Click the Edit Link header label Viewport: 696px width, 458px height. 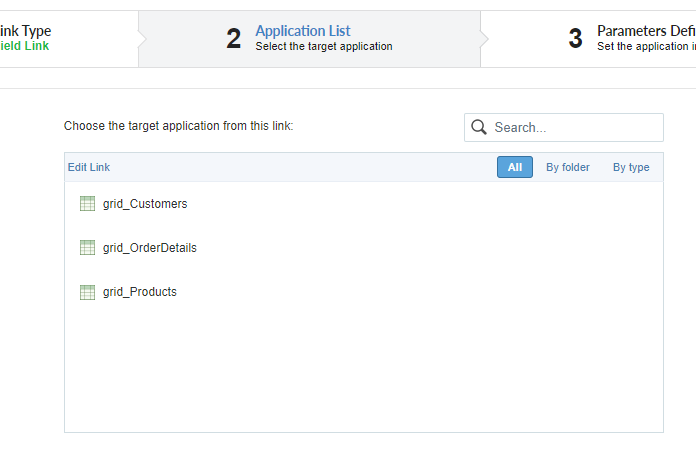coord(89,167)
